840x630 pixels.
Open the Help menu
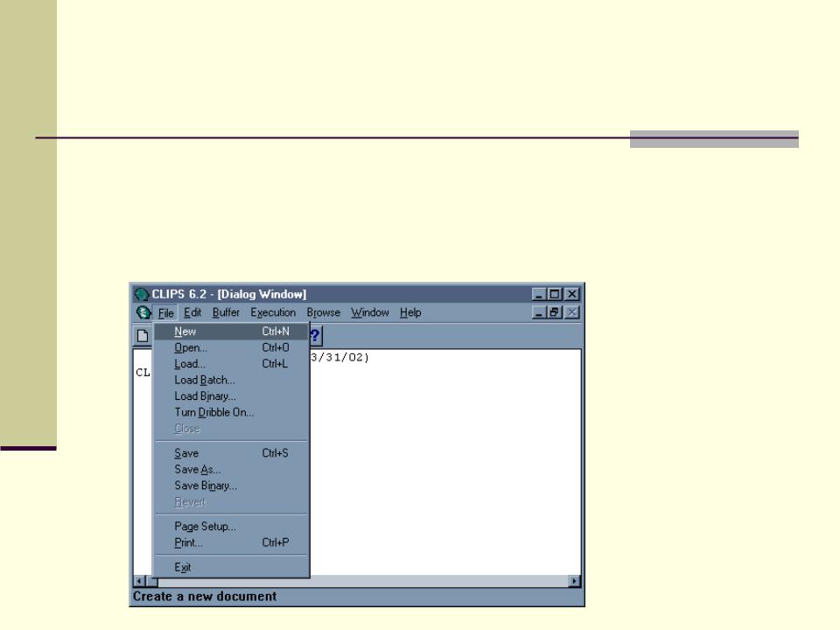tap(410, 312)
